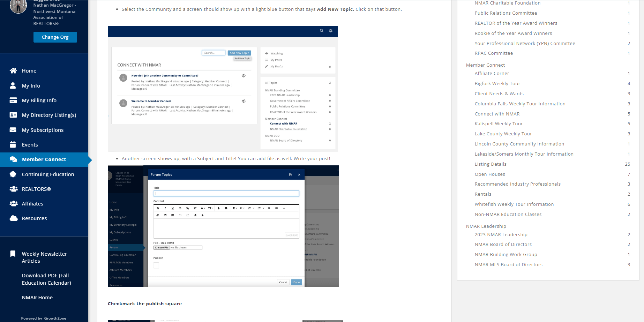Image resolution: width=644 pixels, height=322 pixels.
Task: Click the Affiliates group icon
Action: [14, 203]
